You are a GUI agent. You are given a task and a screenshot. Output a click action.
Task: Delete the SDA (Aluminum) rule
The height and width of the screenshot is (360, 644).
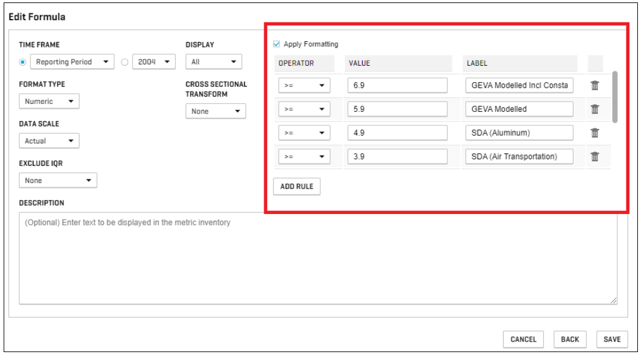595,133
